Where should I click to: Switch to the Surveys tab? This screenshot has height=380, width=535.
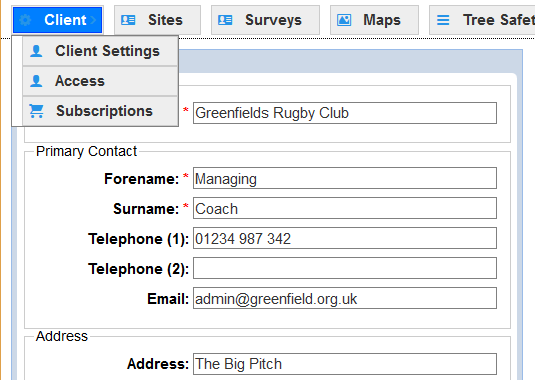[x=265, y=20]
